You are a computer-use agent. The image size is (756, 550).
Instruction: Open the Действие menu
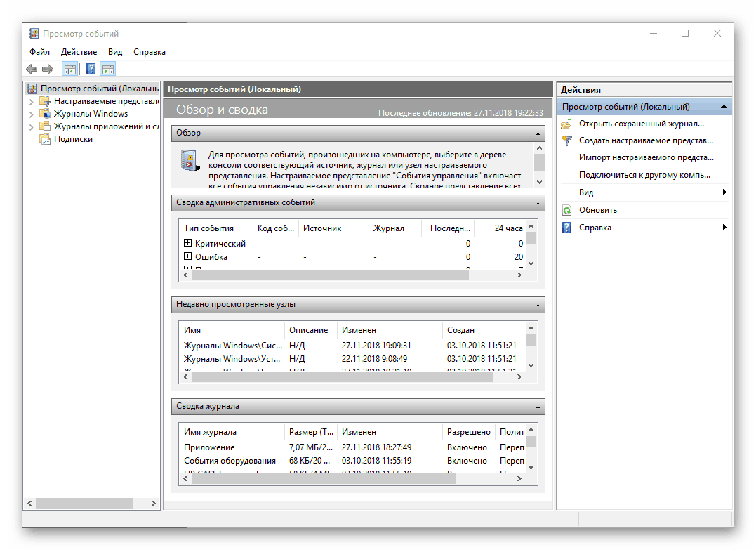tap(79, 52)
